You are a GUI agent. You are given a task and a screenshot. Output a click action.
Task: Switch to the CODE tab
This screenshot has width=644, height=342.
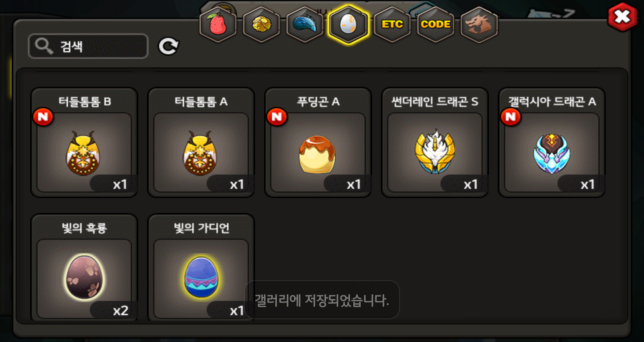(x=435, y=24)
